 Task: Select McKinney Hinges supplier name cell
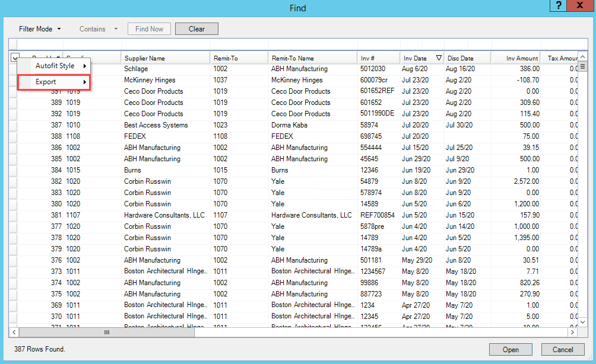pyautogui.click(x=166, y=80)
